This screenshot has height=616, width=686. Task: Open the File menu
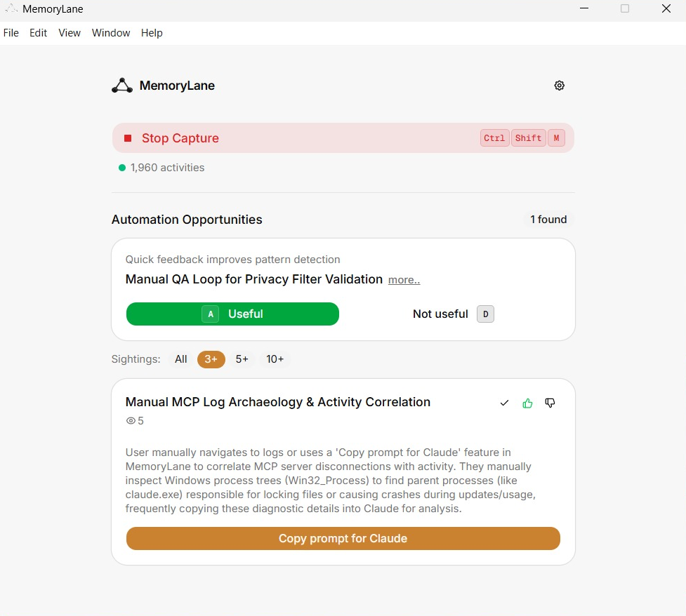coord(11,33)
